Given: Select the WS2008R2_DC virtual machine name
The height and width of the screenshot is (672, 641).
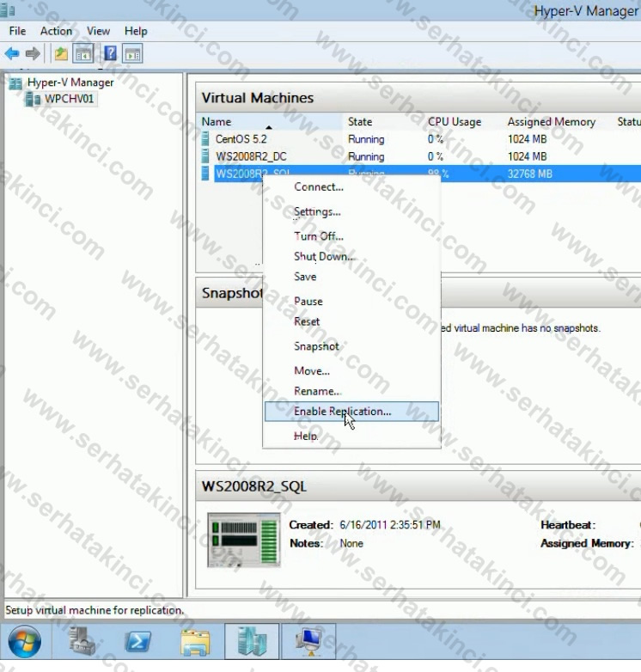Looking at the screenshot, I should [x=251, y=156].
